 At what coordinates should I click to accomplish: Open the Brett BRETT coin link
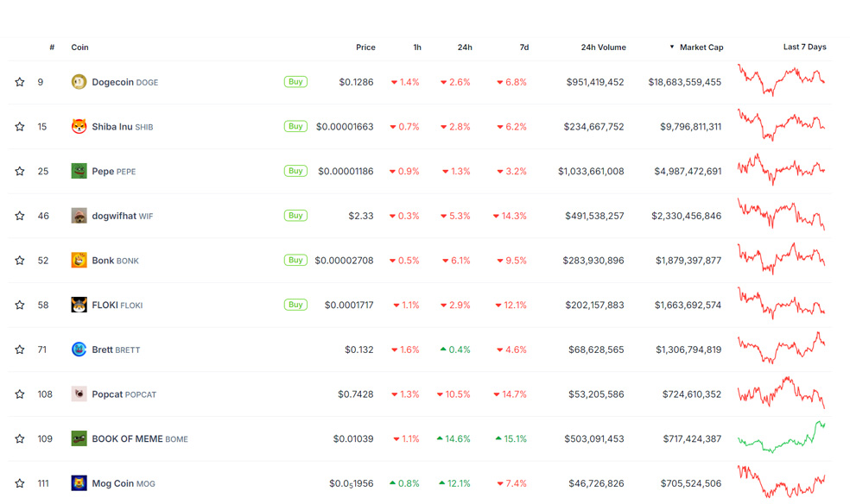click(116, 350)
